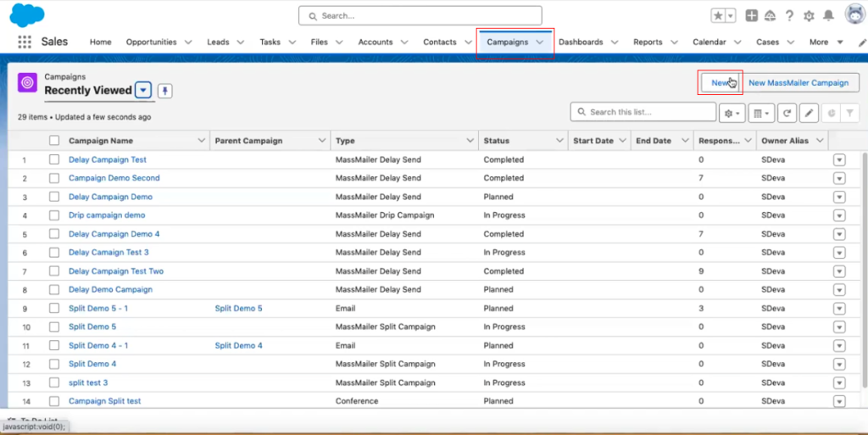The image size is (868, 435).
Task: Check the Delay Campaign Demo row
Action: [x=54, y=197]
